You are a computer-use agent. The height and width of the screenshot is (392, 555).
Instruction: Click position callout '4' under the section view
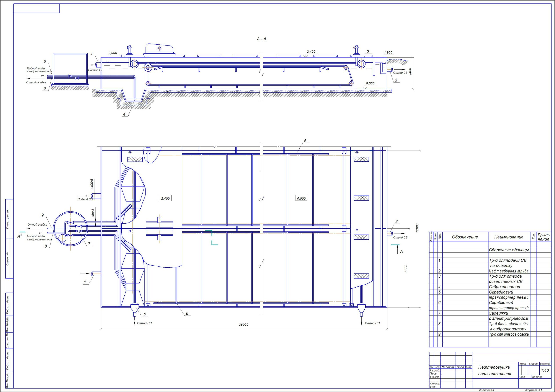click(x=124, y=114)
